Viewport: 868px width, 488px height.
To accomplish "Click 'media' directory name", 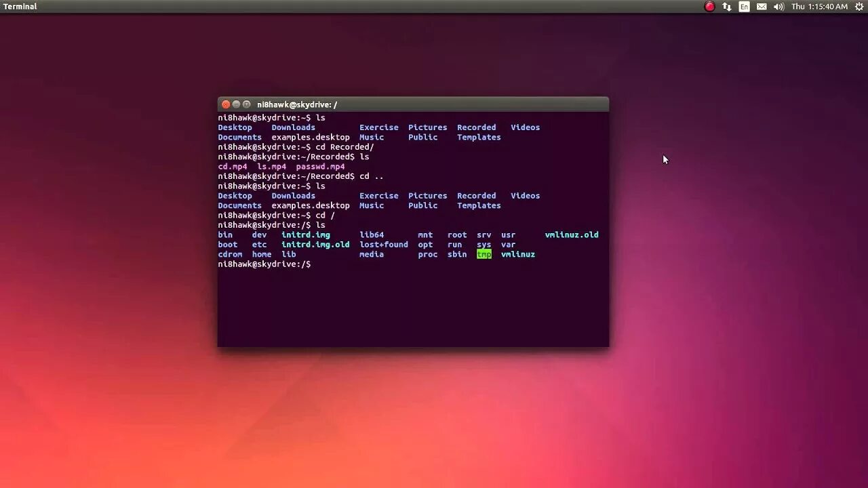I will (372, 255).
